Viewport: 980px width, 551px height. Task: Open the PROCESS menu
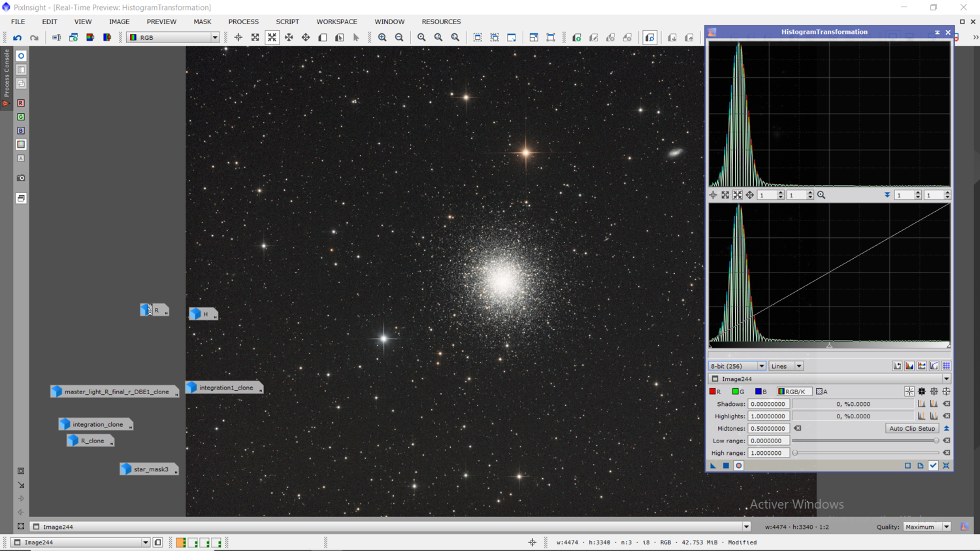tap(243, 22)
